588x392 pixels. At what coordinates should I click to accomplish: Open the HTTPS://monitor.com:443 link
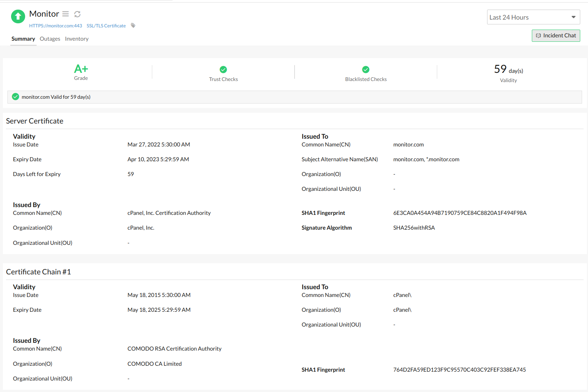point(55,26)
